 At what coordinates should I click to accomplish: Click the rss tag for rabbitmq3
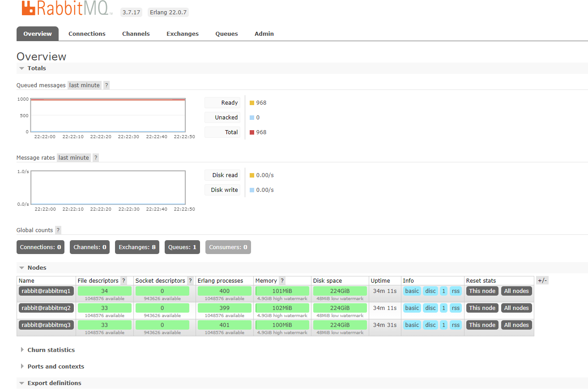[x=456, y=325]
